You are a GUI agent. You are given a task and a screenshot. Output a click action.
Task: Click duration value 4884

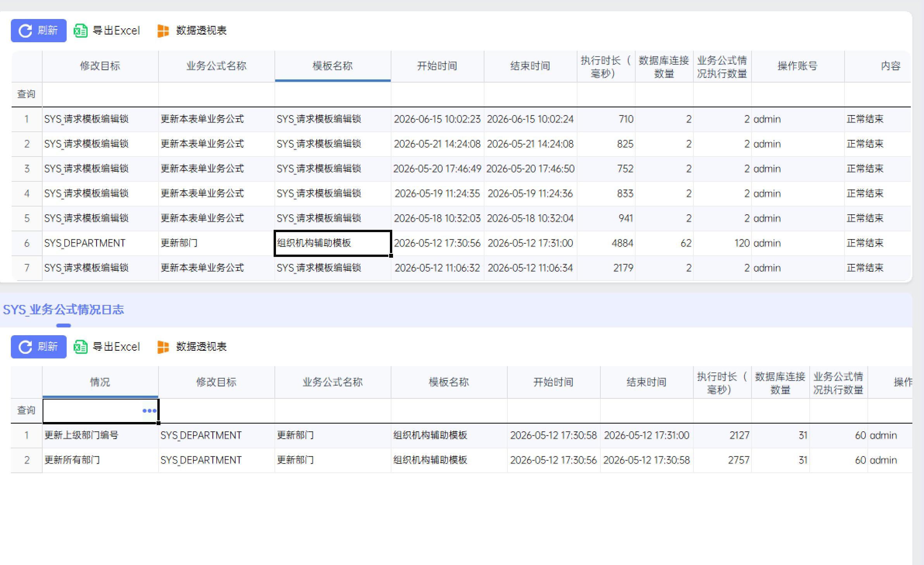point(606,243)
